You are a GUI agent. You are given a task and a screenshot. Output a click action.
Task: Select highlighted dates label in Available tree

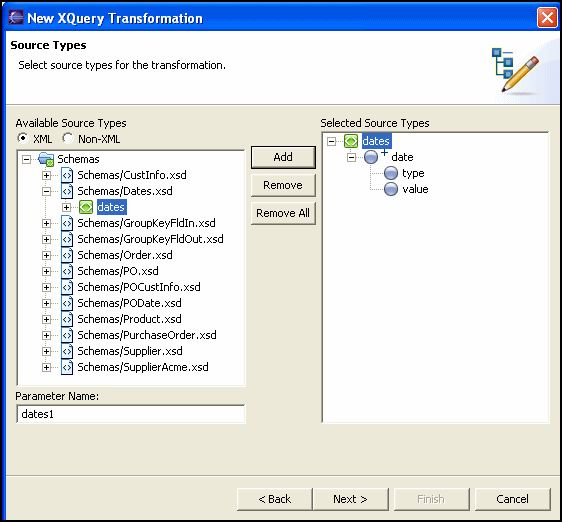pos(111,207)
